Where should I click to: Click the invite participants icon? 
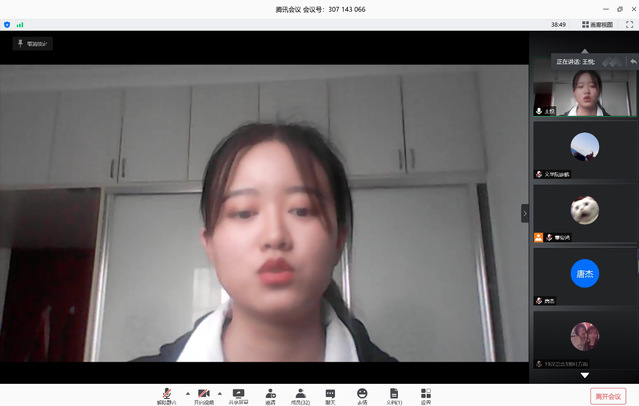pyautogui.click(x=270, y=395)
